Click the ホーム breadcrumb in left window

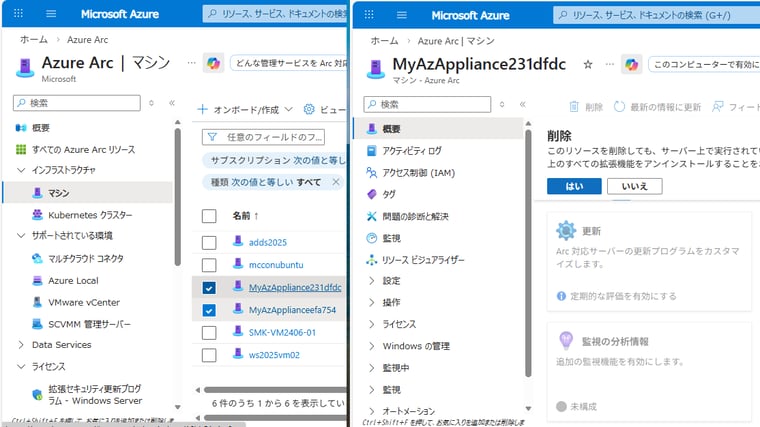[x=34, y=39]
